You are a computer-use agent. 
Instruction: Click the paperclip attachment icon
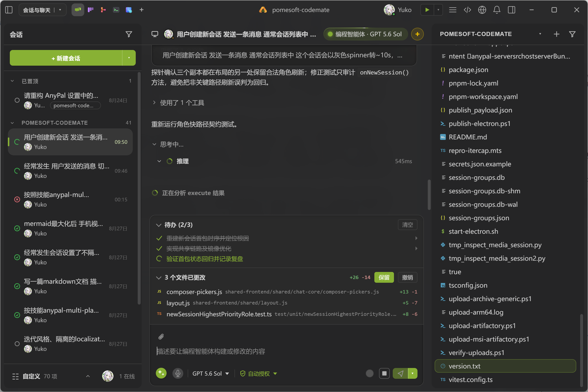point(161,337)
